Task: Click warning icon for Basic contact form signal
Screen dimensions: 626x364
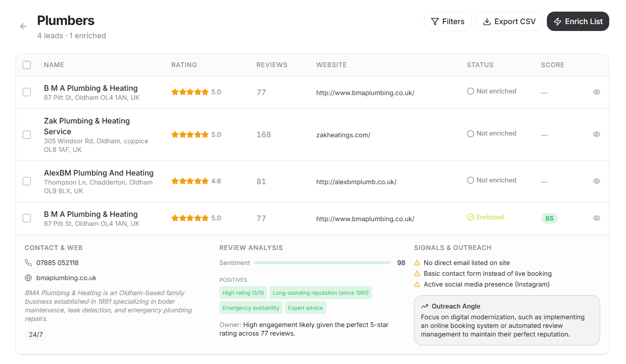Action: pos(417,274)
